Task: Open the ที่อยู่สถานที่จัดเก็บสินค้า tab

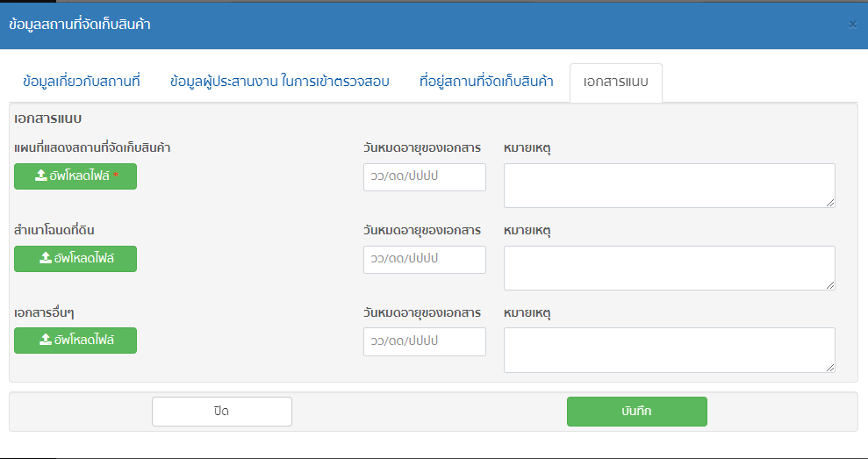Action: 486,82
